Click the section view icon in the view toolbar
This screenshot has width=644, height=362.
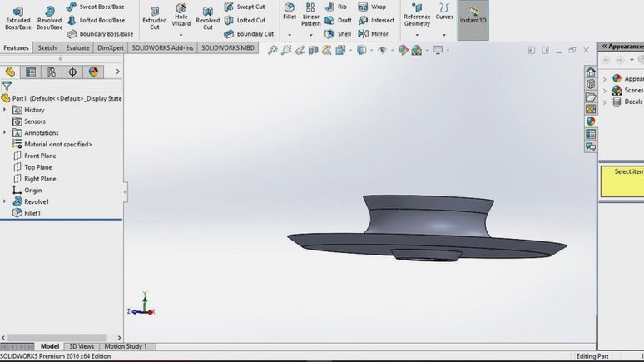tap(314, 50)
